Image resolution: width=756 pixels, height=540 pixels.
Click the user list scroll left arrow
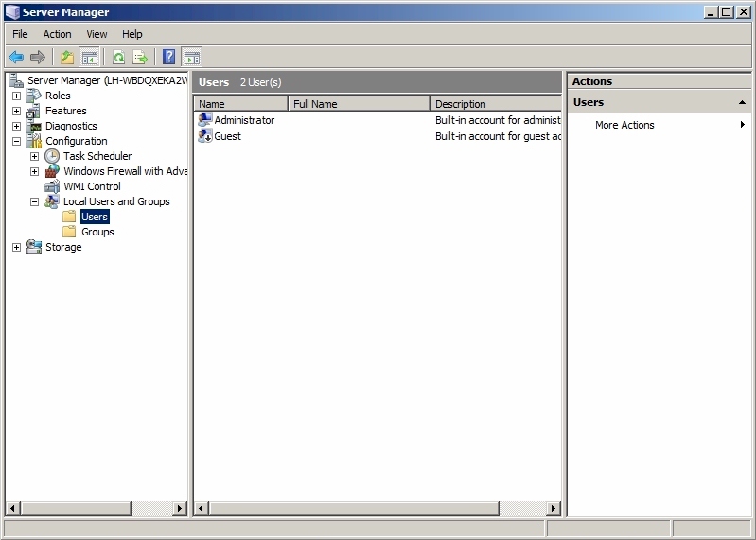[202, 508]
